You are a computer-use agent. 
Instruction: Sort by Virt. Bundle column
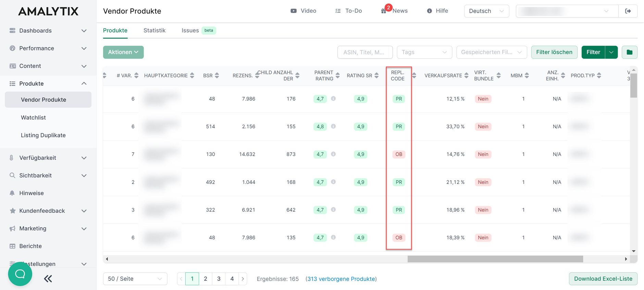coord(498,75)
